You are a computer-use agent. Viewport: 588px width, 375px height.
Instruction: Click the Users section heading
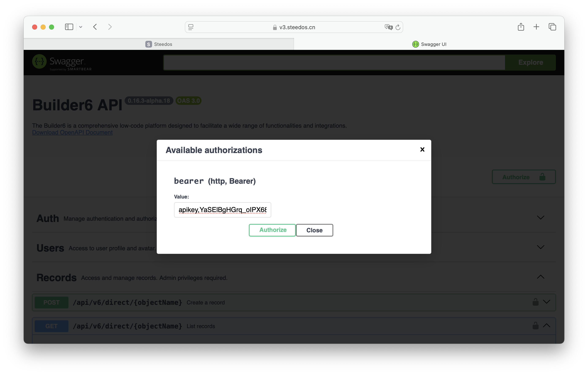coord(50,248)
